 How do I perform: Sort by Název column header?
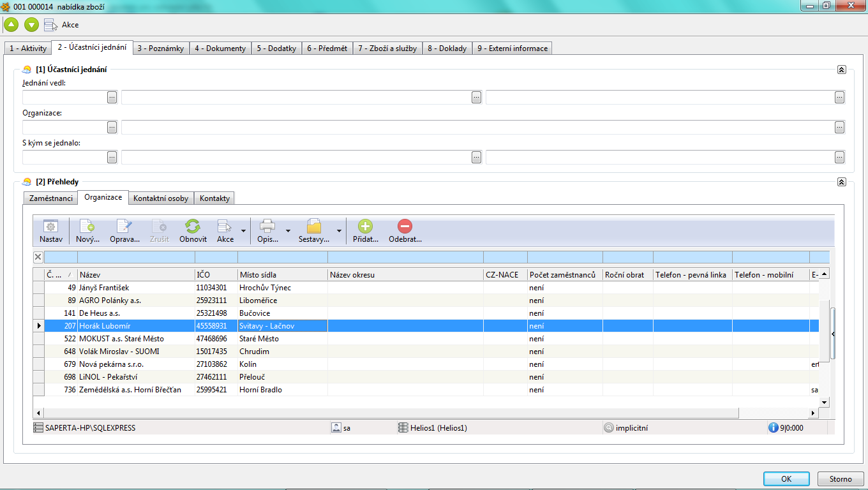[135, 275]
